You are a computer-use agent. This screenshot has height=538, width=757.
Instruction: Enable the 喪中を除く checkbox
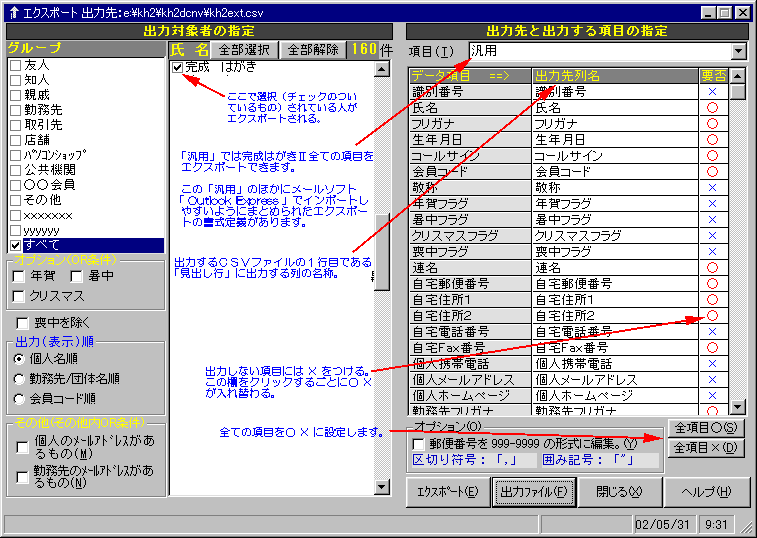coord(23,323)
